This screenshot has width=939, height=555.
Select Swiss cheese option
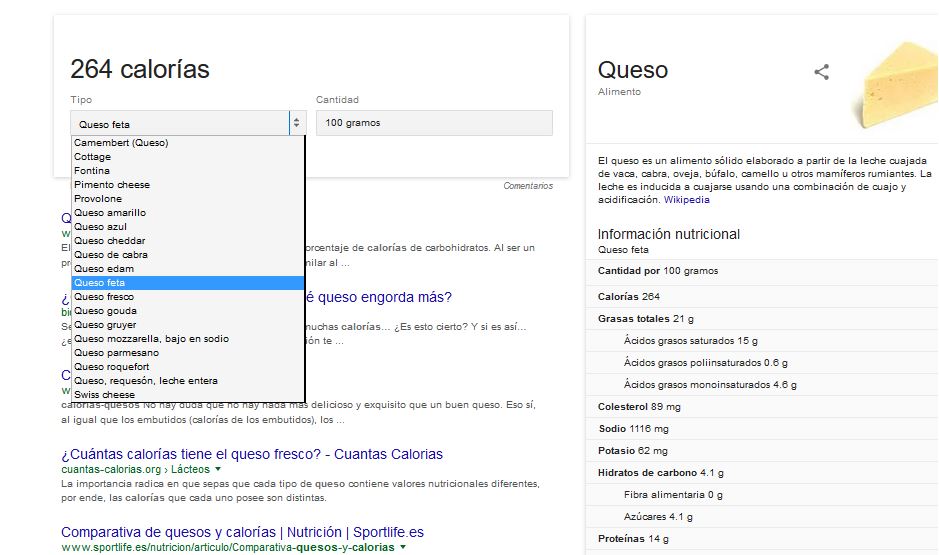(187, 395)
